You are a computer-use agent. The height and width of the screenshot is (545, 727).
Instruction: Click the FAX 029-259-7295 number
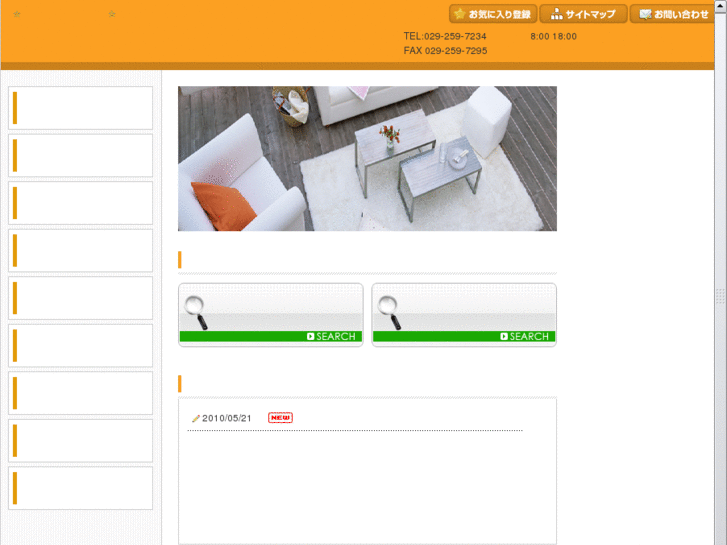coord(445,51)
